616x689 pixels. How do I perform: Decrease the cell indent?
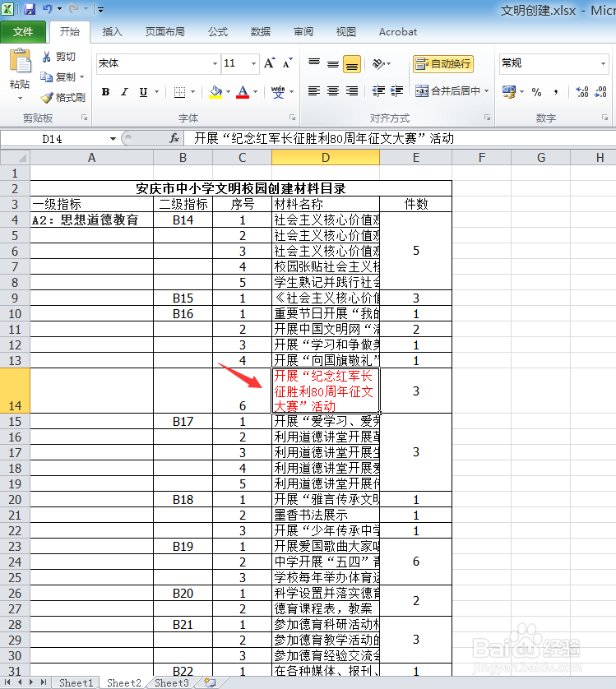click(x=377, y=91)
